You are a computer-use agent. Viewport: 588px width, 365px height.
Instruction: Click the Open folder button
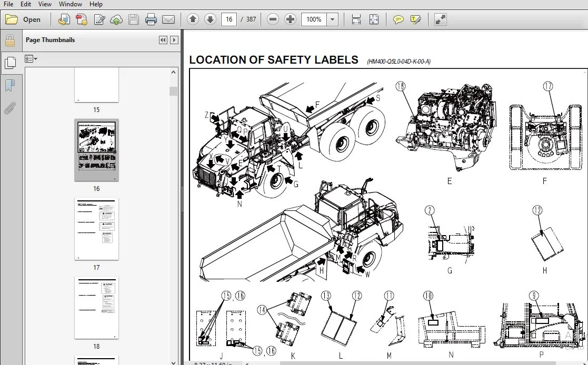coord(23,19)
